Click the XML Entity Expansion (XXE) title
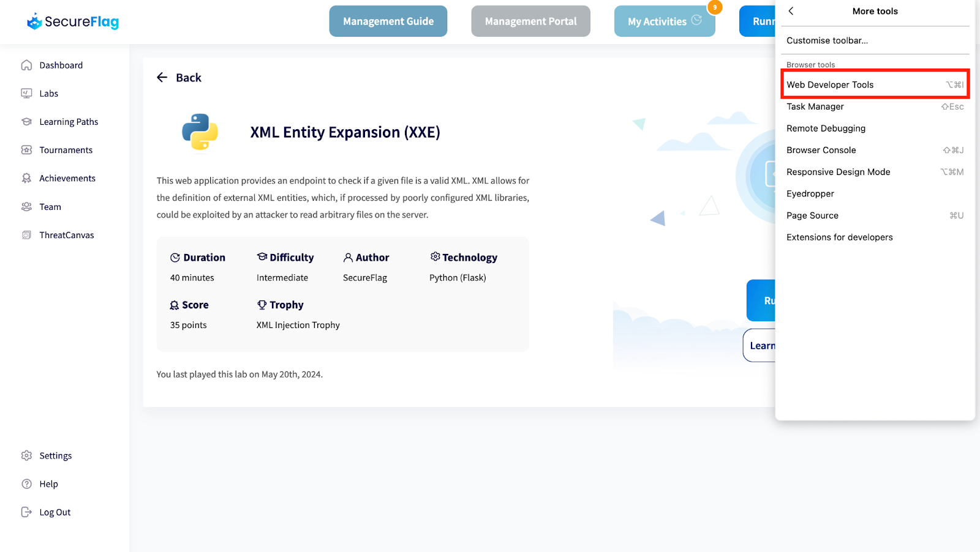 (x=345, y=132)
